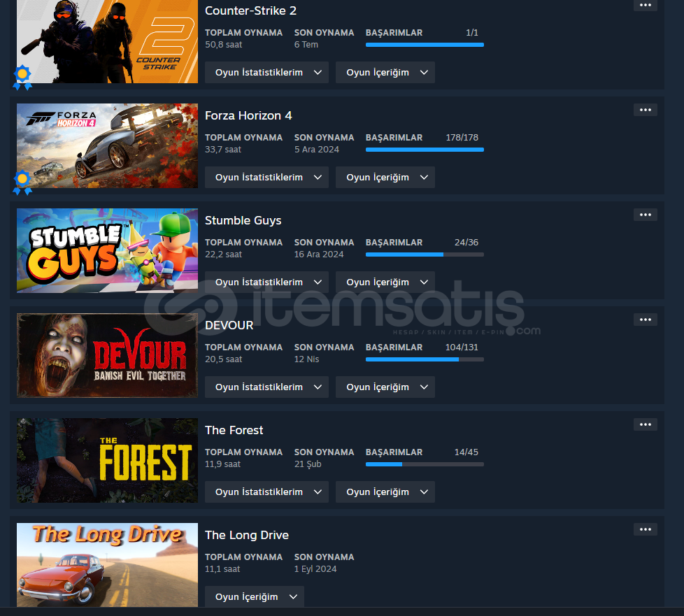This screenshot has height=616, width=684.
Task: Expand Oyun İçeriğim for DEVOUR
Action: coord(385,387)
